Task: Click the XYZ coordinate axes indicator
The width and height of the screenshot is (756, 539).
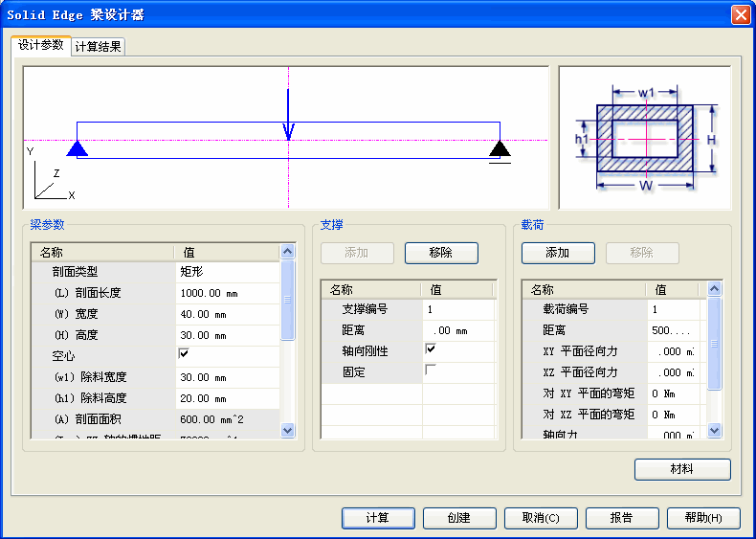Action: 48,179
